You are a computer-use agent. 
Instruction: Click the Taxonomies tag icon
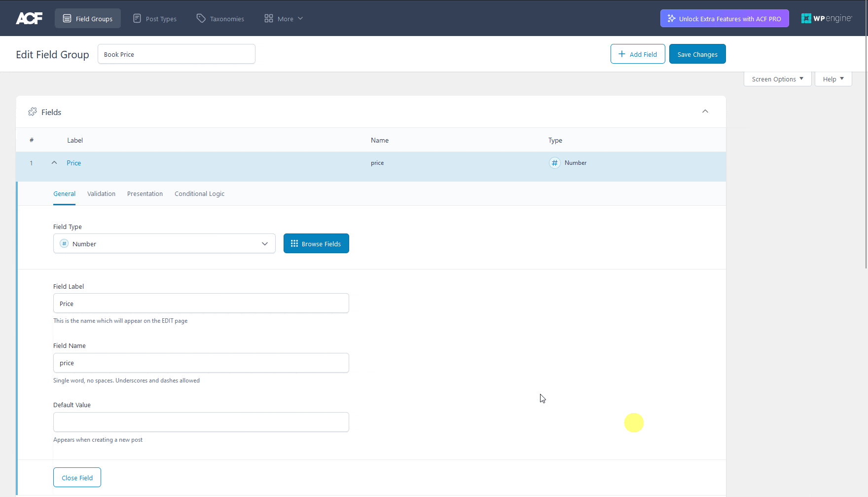click(200, 18)
